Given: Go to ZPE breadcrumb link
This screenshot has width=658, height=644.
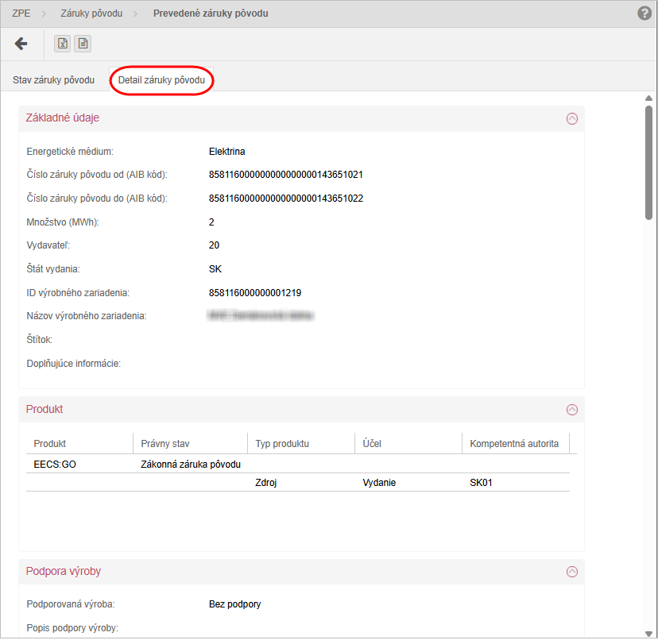Looking at the screenshot, I should [21, 13].
